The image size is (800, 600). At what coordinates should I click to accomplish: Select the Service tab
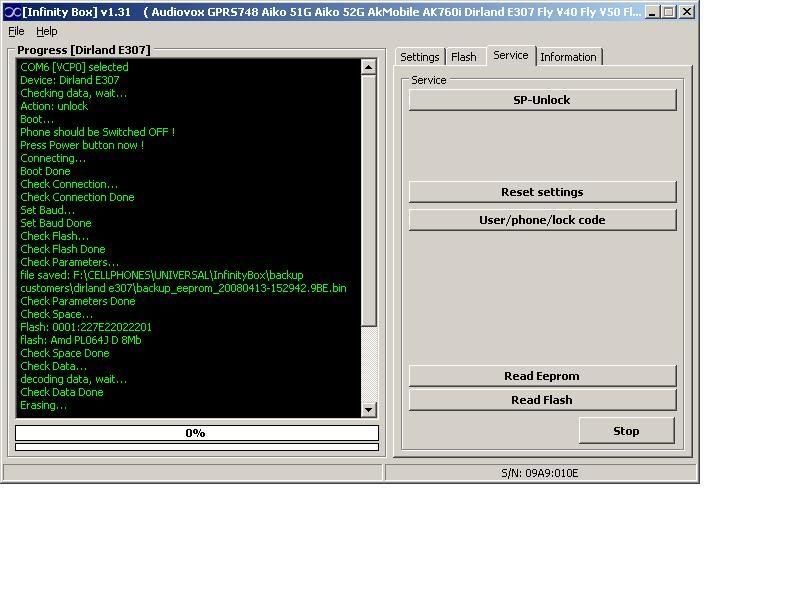click(510, 55)
